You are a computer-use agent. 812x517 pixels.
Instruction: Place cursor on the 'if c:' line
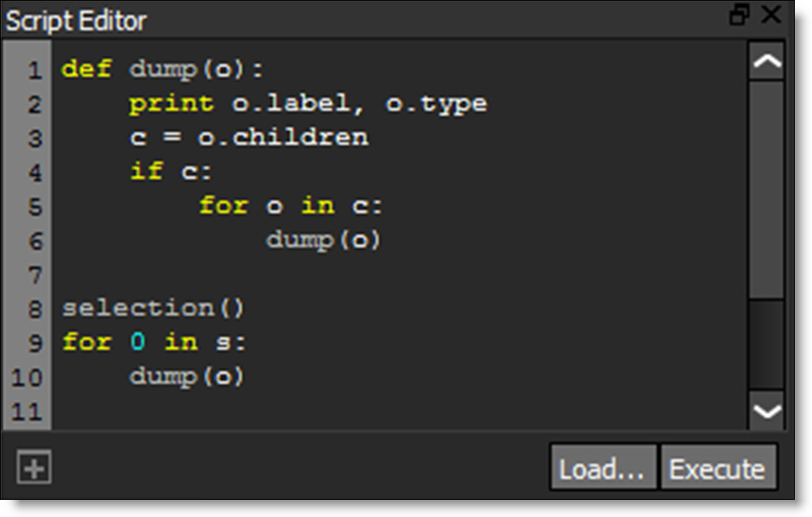coord(172,172)
